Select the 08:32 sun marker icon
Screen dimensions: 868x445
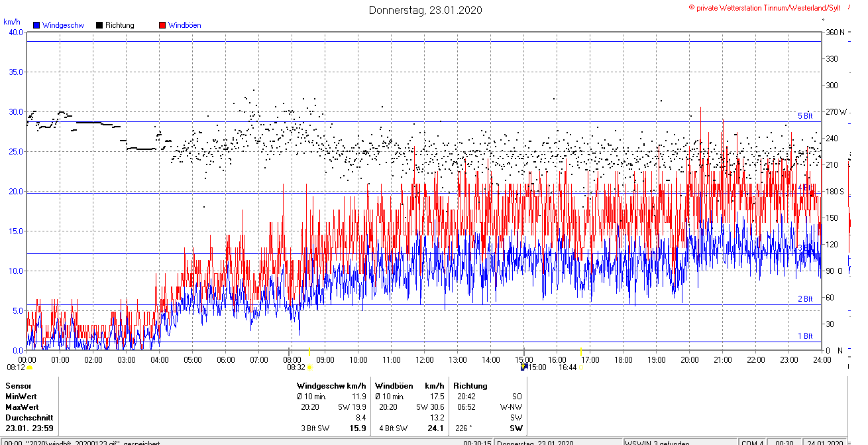point(309,367)
